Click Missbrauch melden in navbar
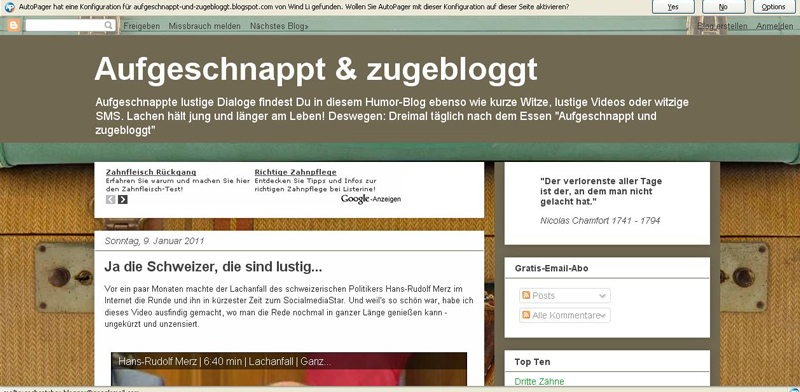The image size is (800, 392). point(205,26)
